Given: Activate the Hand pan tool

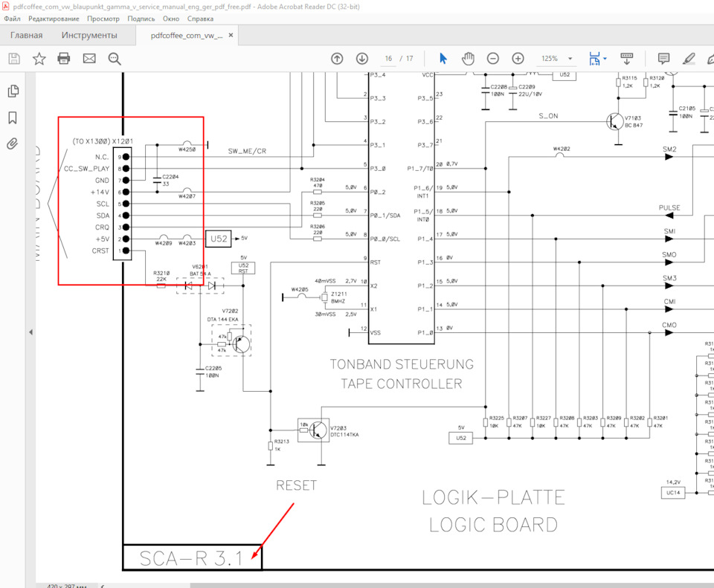Looking at the screenshot, I should (x=468, y=58).
